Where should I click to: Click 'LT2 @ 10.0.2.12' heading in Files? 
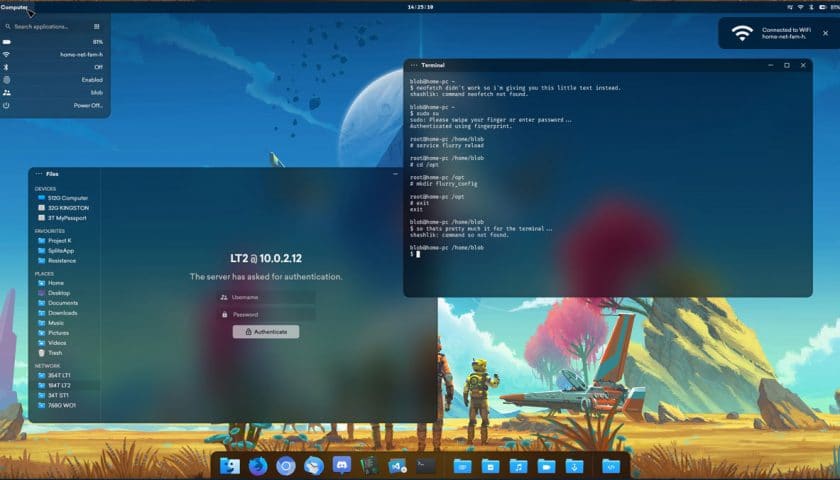[266, 258]
